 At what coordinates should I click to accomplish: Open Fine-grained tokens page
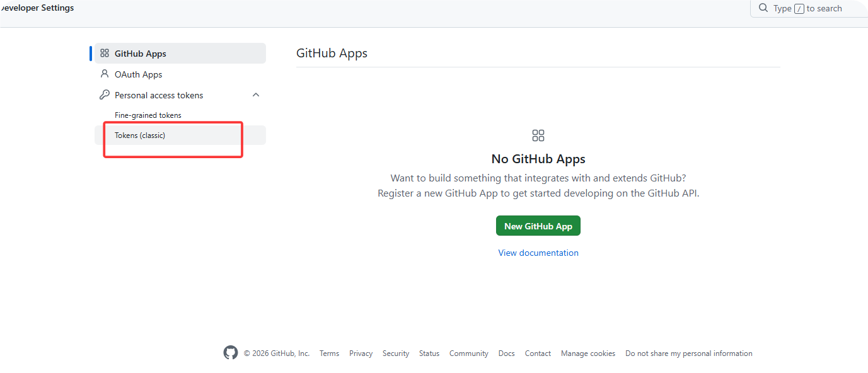point(180,115)
